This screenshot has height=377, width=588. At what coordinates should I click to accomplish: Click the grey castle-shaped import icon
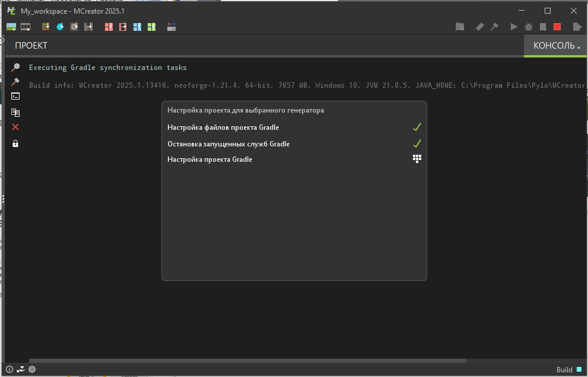point(88,27)
